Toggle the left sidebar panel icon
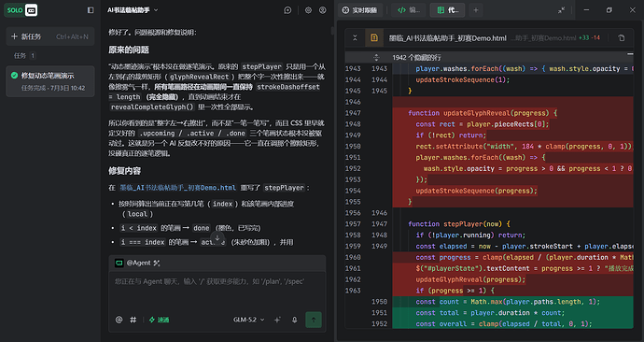644x342 pixels. point(91,10)
